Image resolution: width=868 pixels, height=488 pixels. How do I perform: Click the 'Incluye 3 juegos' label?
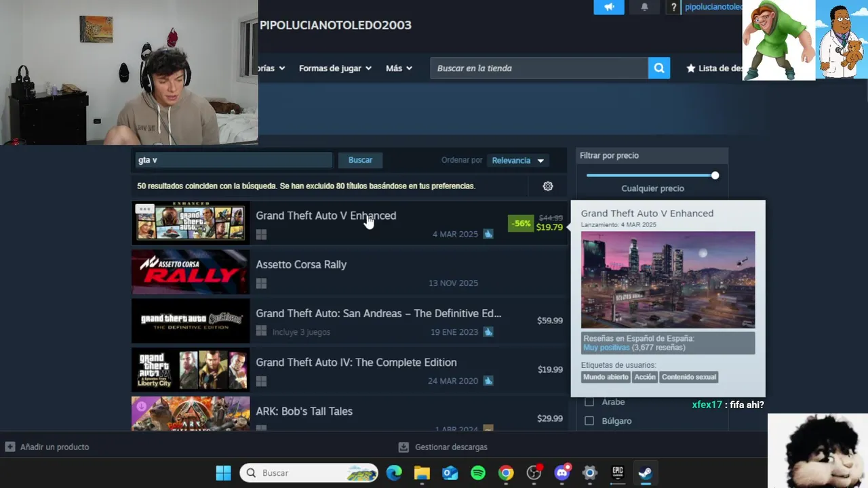[x=301, y=332]
